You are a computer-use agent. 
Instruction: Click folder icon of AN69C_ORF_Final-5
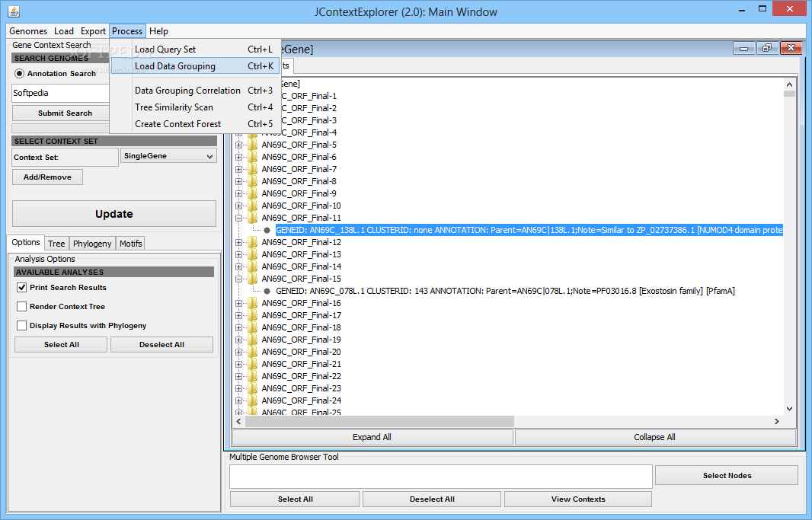253,145
